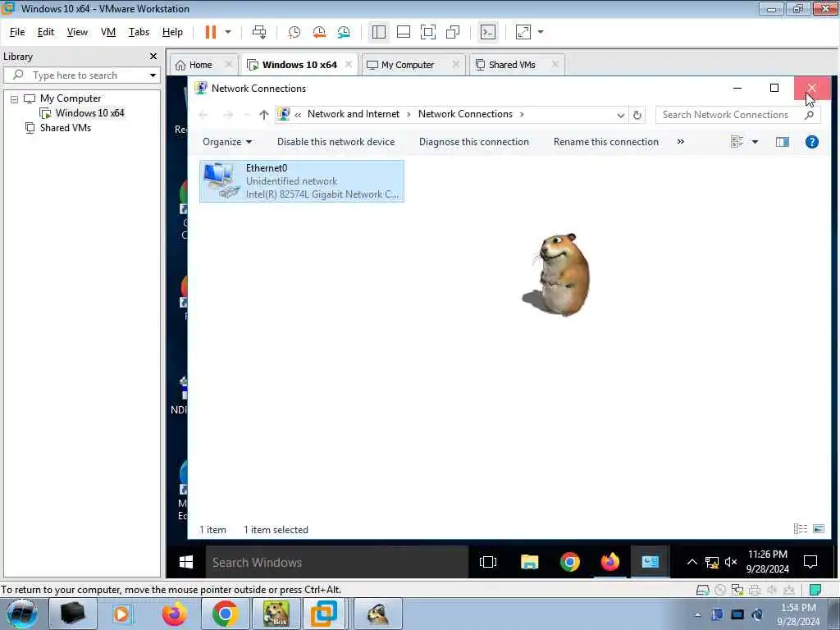
Task: Click Diagnose this connection
Action: coord(474,142)
